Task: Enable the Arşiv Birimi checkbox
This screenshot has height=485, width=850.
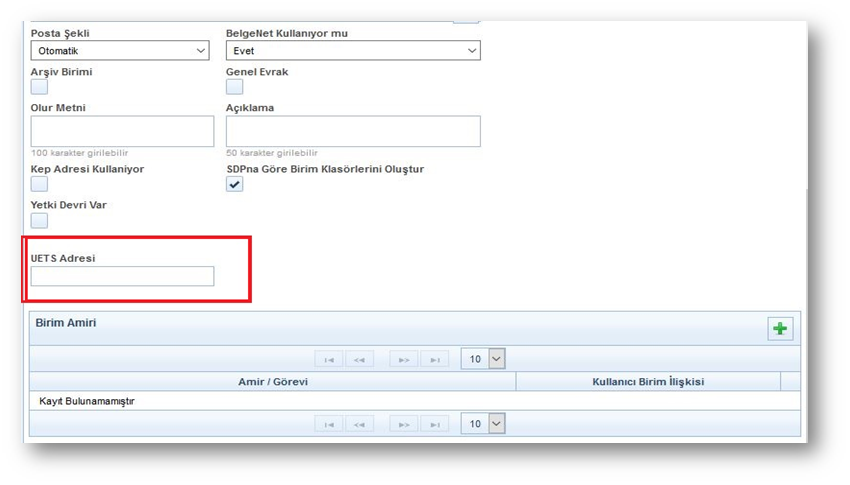Action: [x=39, y=87]
